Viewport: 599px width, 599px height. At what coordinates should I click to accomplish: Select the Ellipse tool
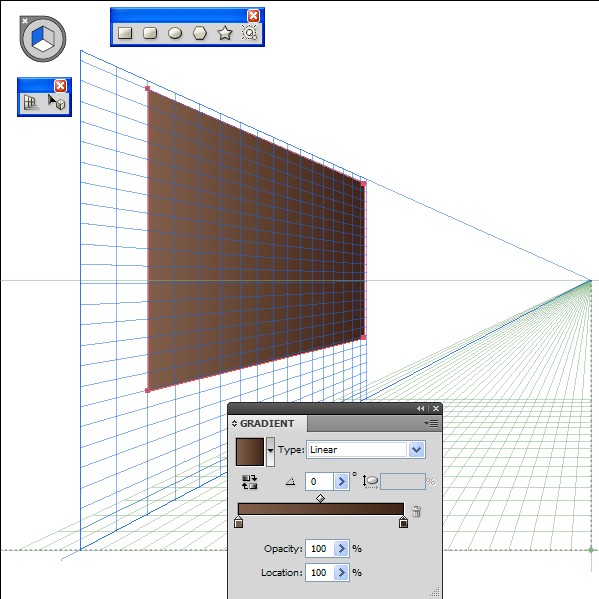(x=175, y=33)
